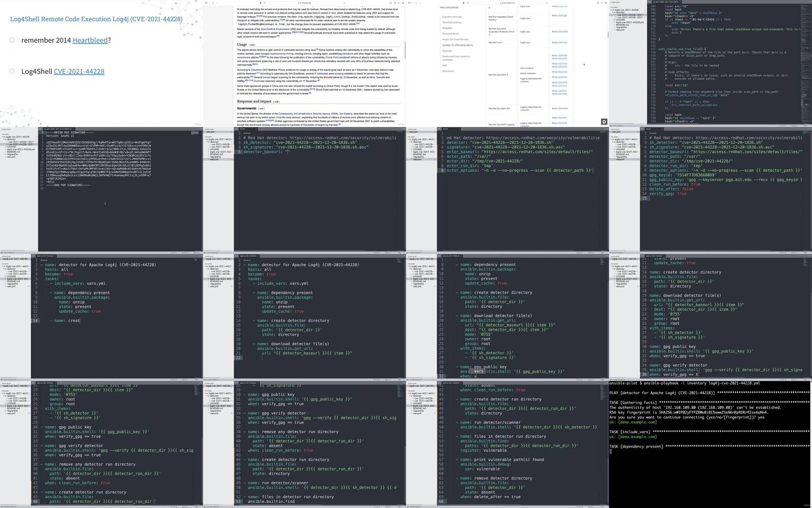The height and width of the screenshot is (508, 812).
Task: Click the back-to-top arrow icon on Red Hat page
Action: 604,121
